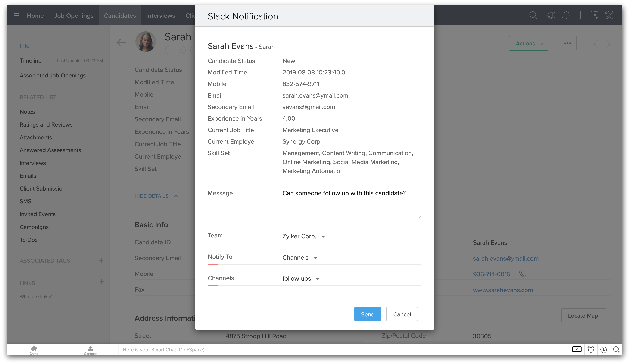Click the back arrow next to candidate photo

point(121,42)
